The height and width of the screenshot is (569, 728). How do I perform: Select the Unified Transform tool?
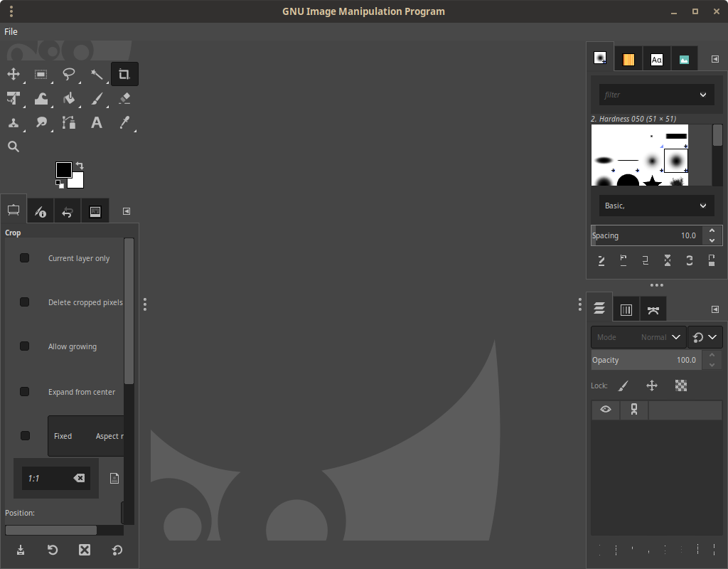coord(14,98)
